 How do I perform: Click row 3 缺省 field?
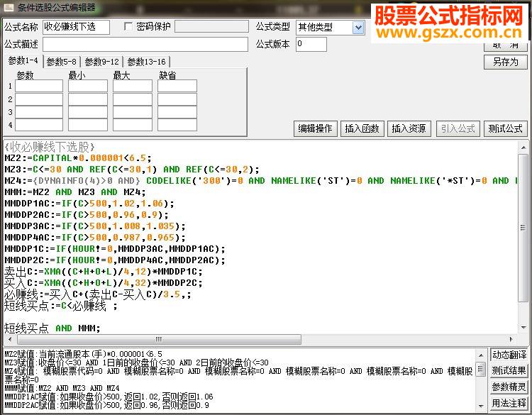click(177, 112)
